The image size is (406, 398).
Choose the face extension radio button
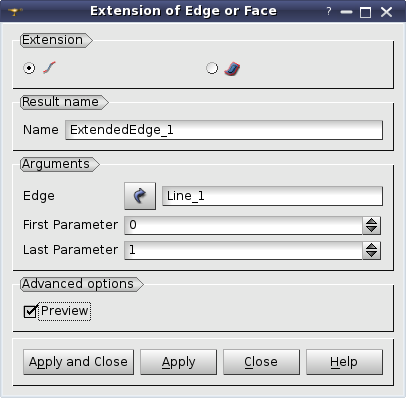click(x=212, y=68)
